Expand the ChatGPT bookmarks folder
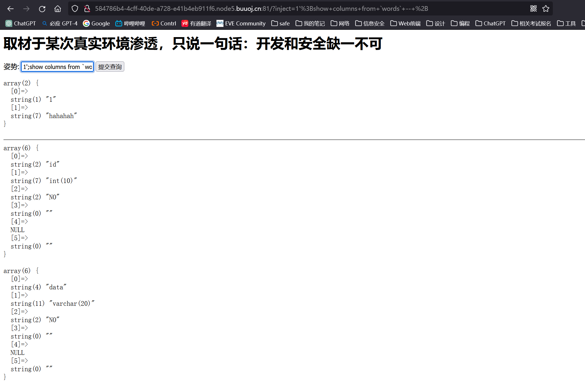585x392 pixels. (491, 23)
